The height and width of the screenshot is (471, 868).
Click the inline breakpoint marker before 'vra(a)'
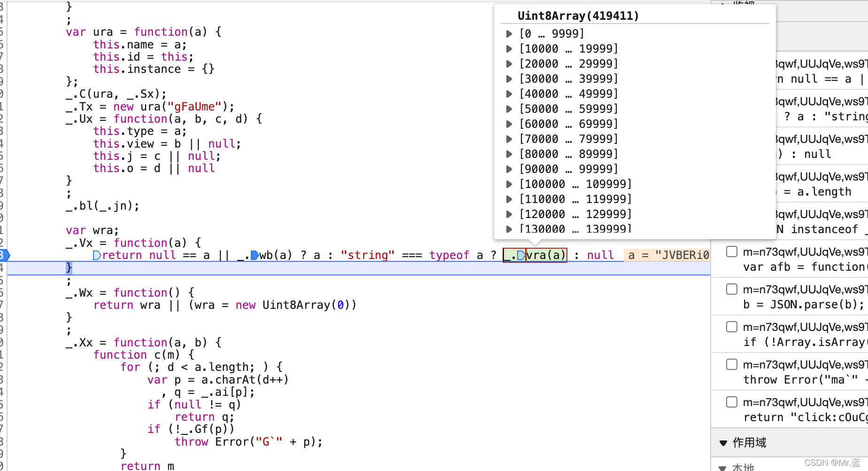click(x=521, y=255)
